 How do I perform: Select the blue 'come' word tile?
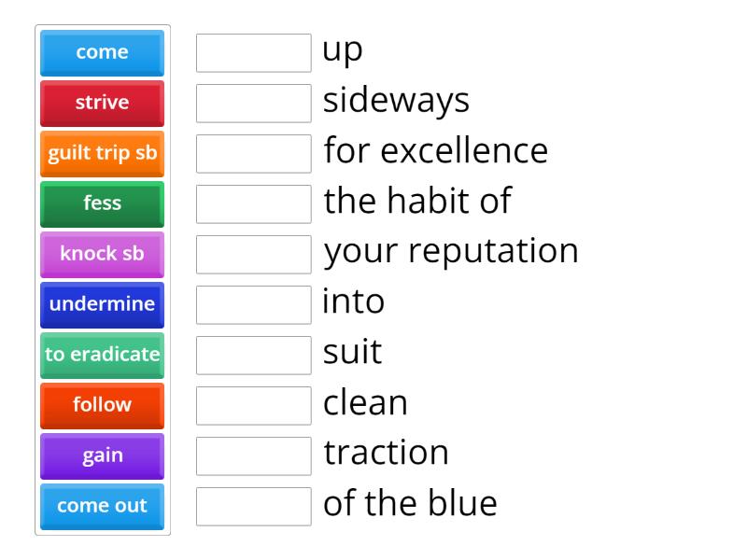[x=102, y=52]
